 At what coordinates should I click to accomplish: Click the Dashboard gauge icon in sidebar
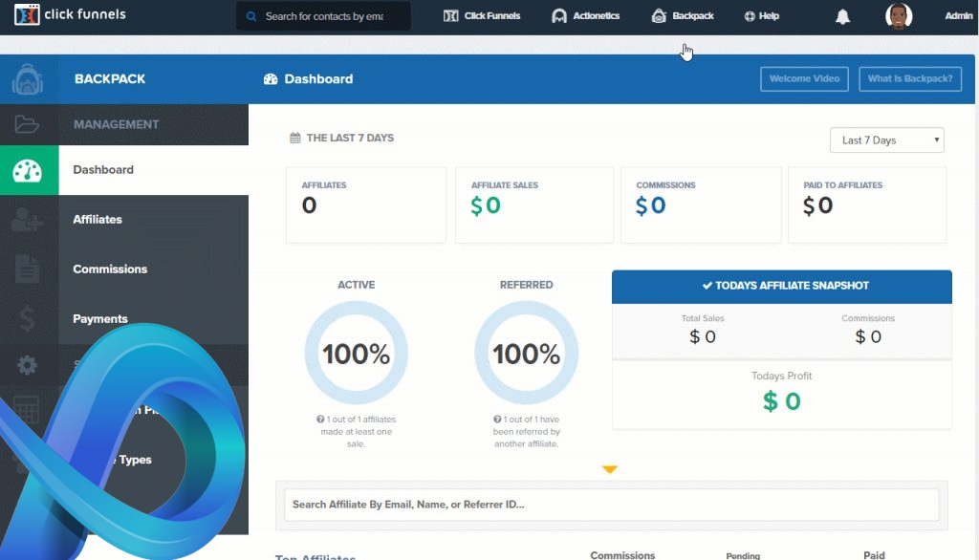[x=28, y=170]
